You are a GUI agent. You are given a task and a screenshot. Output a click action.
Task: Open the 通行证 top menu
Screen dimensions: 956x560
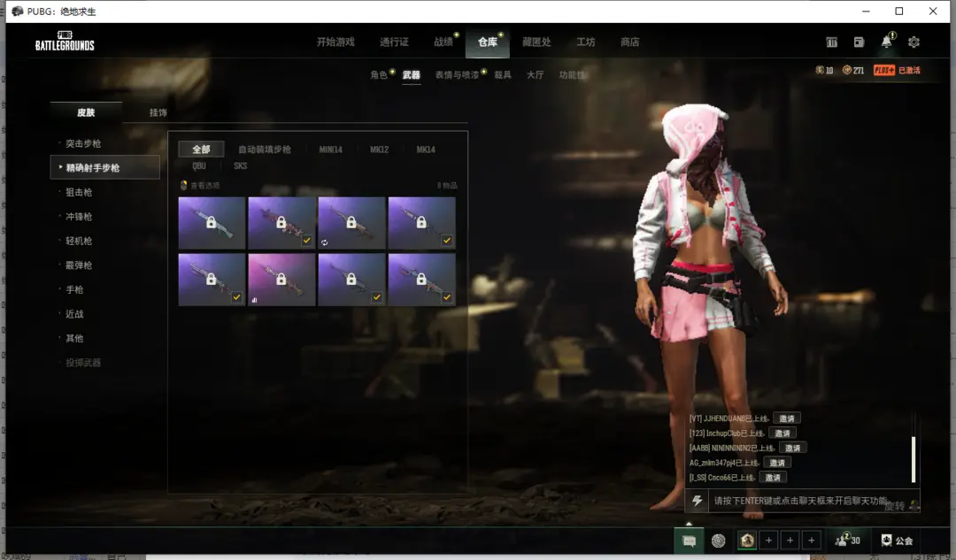pyautogui.click(x=395, y=42)
